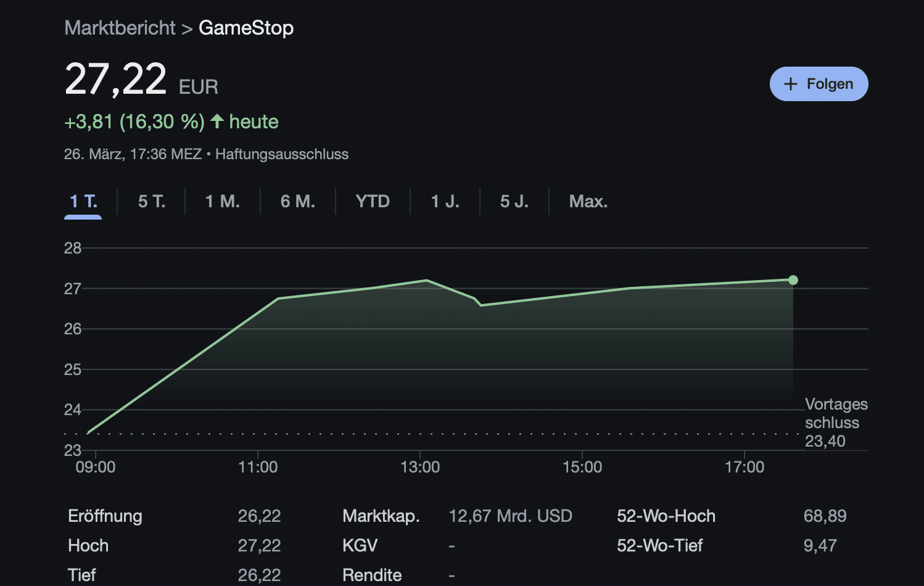
Task: Select the YTD chart range
Action: click(373, 202)
